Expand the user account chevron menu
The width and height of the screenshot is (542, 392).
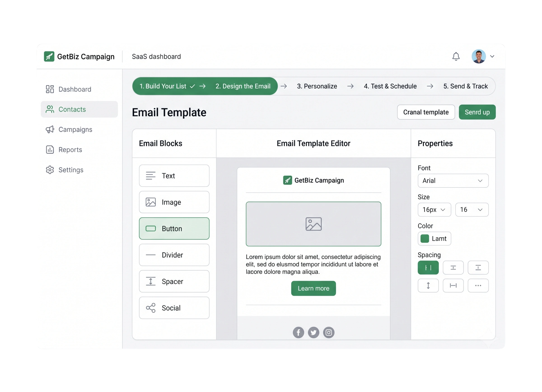492,56
